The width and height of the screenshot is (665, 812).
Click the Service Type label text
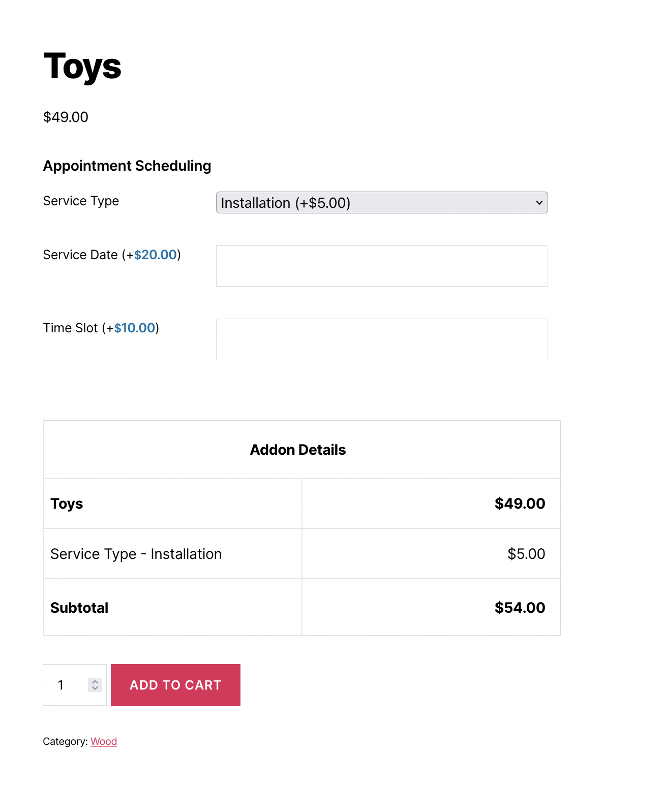pos(81,201)
